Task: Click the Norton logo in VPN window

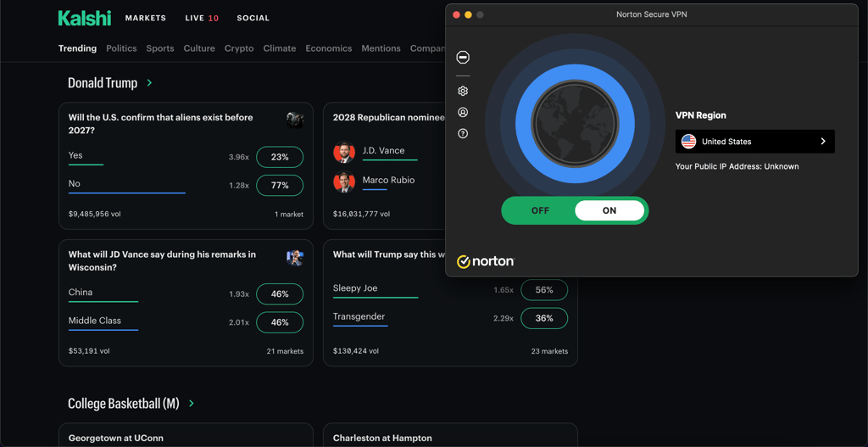Action: click(x=486, y=261)
